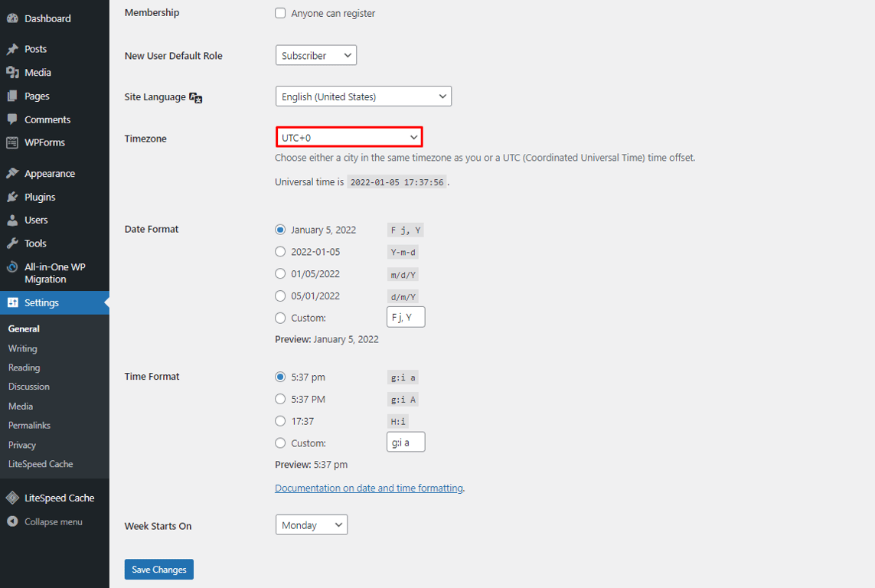The image size is (875, 588).
Task: Choose the 17:37 time format option
Action: (279, 420)
